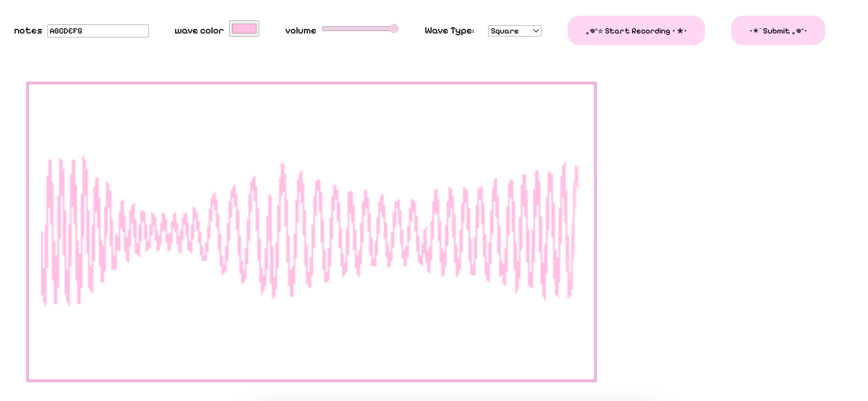The height and width of the screenshot is (401, 868).
Task: Open the pink wave color picker swatch
Action: pyautogui.click(x=244, y=29)
